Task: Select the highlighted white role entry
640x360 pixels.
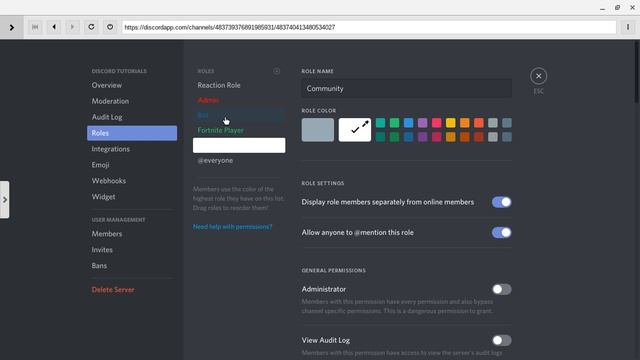Action: [239, 145]
